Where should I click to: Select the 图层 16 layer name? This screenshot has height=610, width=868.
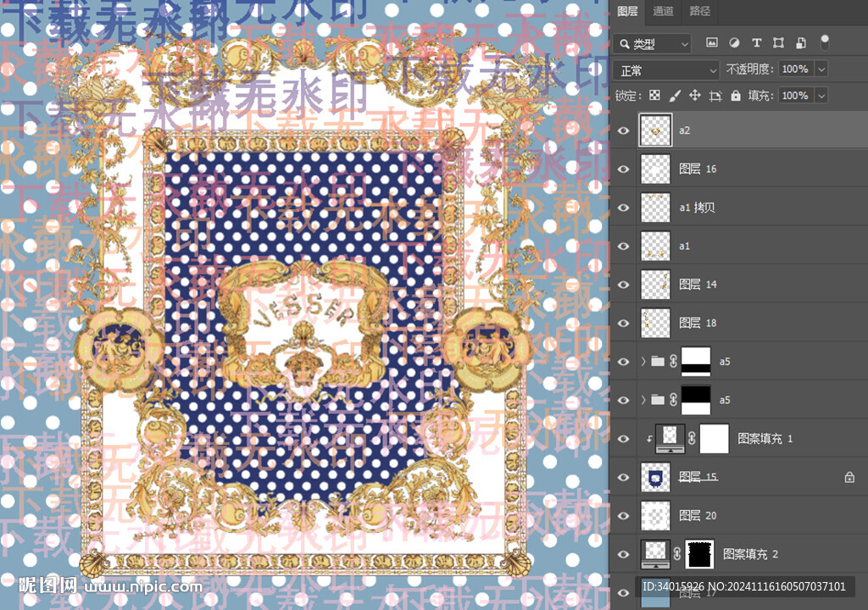(x=698, y=169)
